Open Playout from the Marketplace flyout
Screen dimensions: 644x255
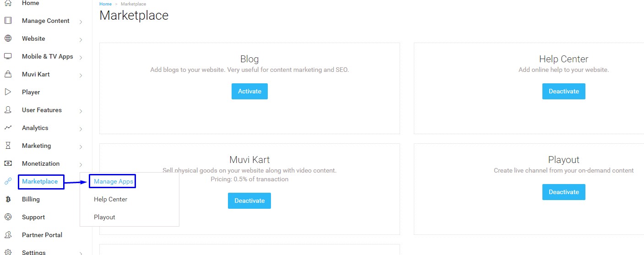coord(104,217)
